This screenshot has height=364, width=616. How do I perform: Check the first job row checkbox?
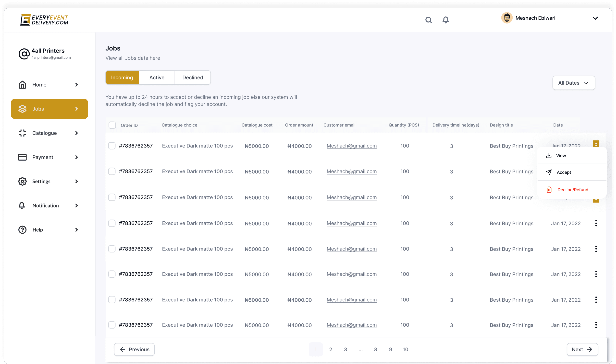(x=112, y=146)
